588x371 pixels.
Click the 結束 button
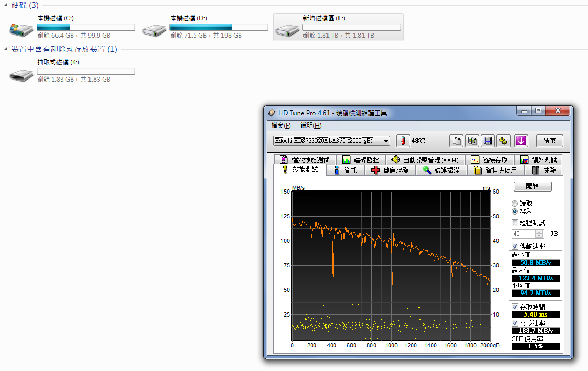pos(549,141)
